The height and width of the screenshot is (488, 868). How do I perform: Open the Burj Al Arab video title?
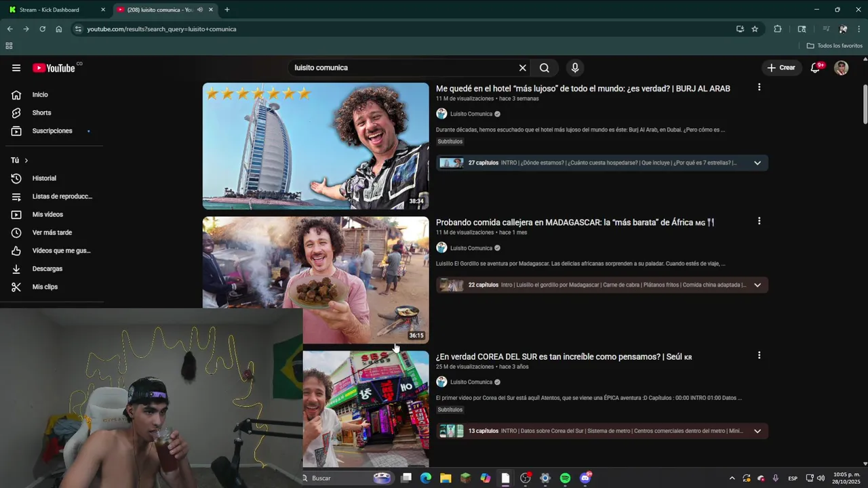click(x=583, y=89)
